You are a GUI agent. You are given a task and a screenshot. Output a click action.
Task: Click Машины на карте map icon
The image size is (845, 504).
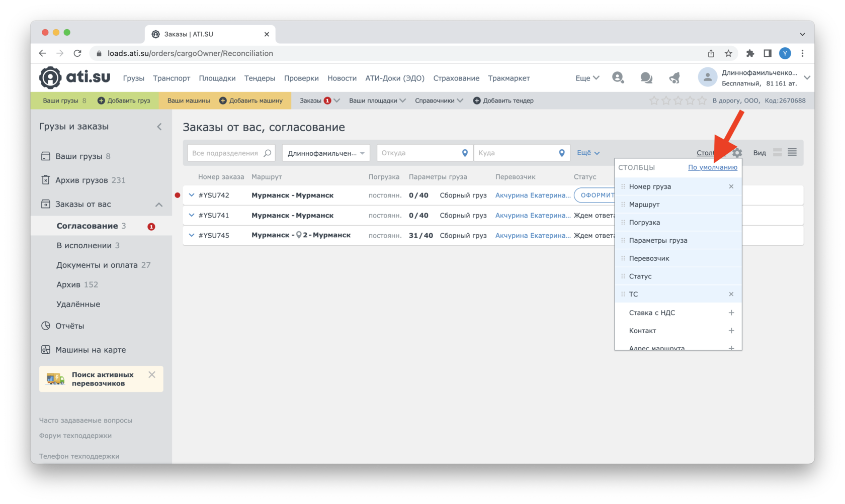(x=46, y=350)
